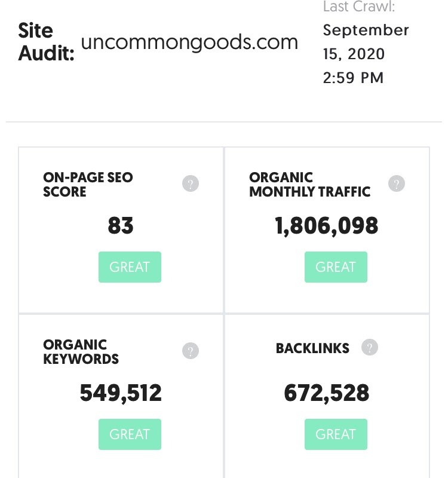The width and height of the screenshot is (448, 478).
Task: Select the 1,806,098 traffic number
Action: pyautogui.click(x=326, y=226)
